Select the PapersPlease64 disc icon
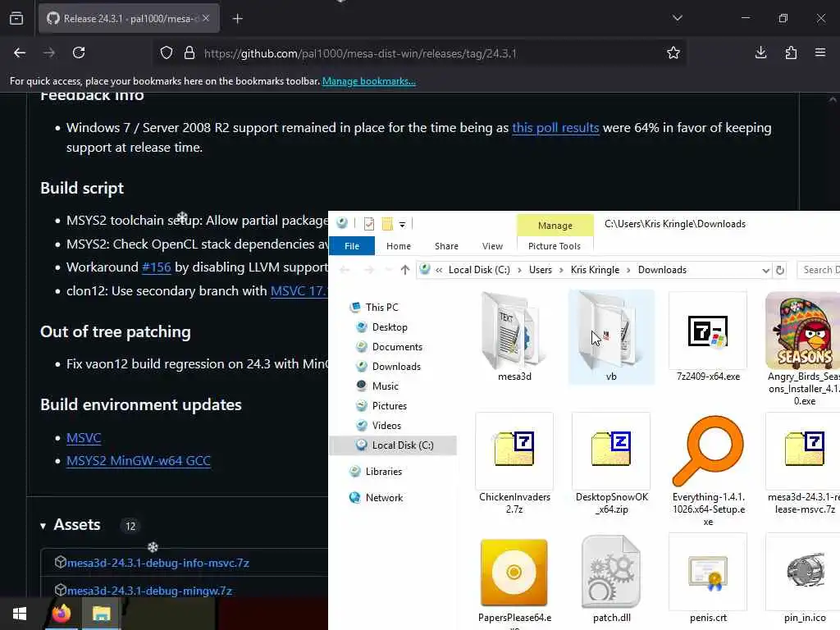 click(x=514, y=572)
